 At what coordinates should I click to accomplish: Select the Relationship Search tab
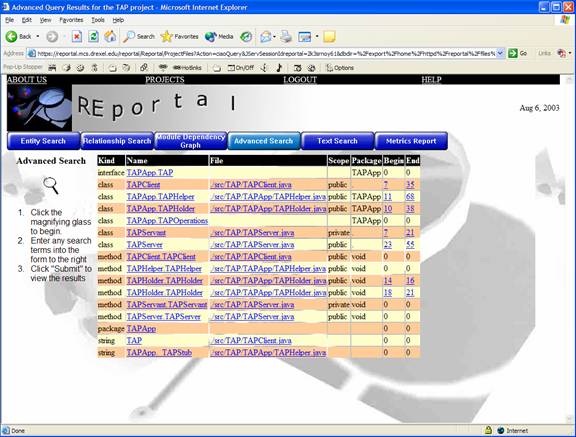(x=117, y=141)
